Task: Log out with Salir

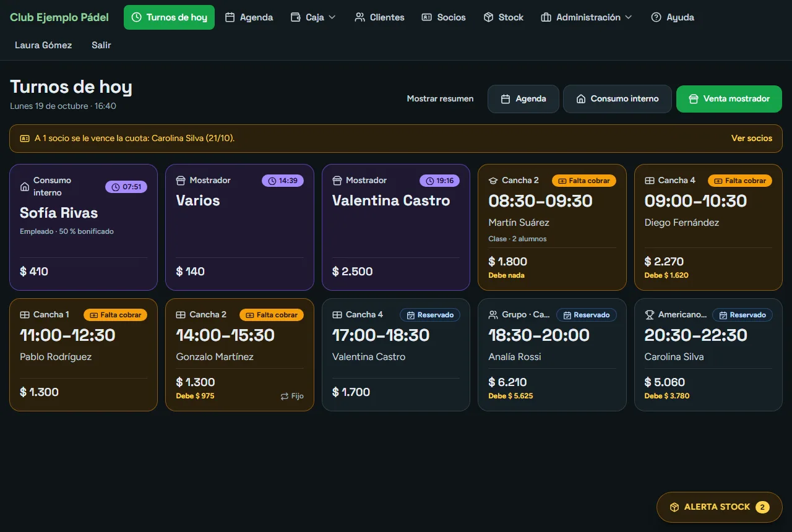Action: 101,45
